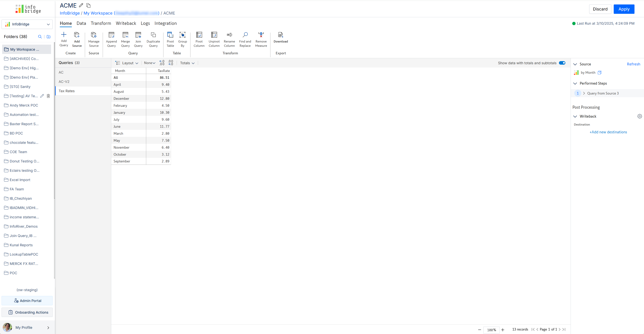This screenshot has width=644, height=334.
Task: Click the Remove Measure icon
Action: point(261,35)
